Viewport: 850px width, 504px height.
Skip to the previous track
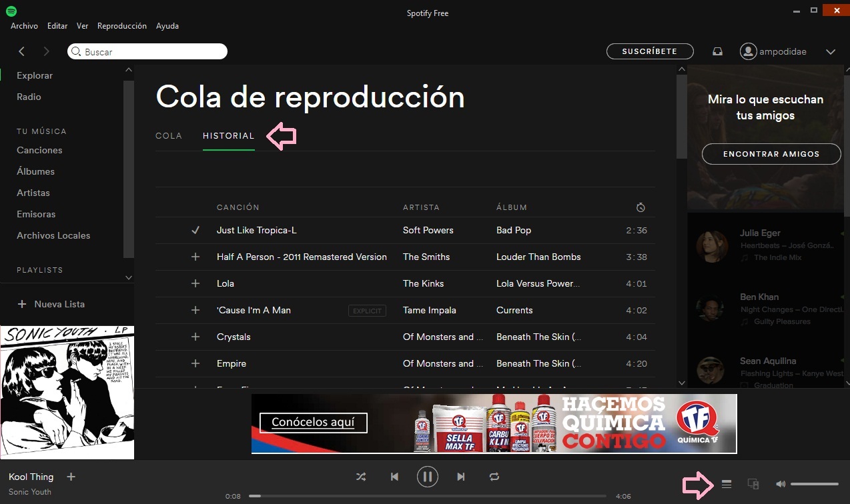click(x=394, y=477)
